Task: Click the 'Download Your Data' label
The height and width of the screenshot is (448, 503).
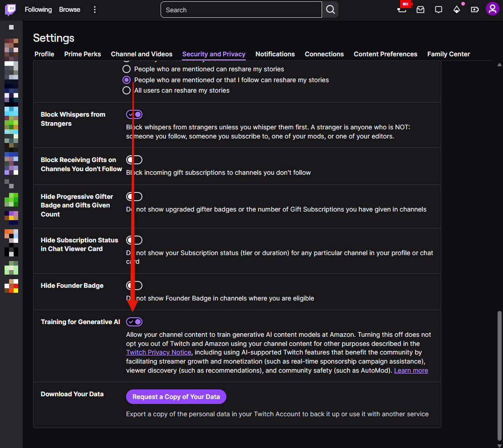Action: point(72,394)
